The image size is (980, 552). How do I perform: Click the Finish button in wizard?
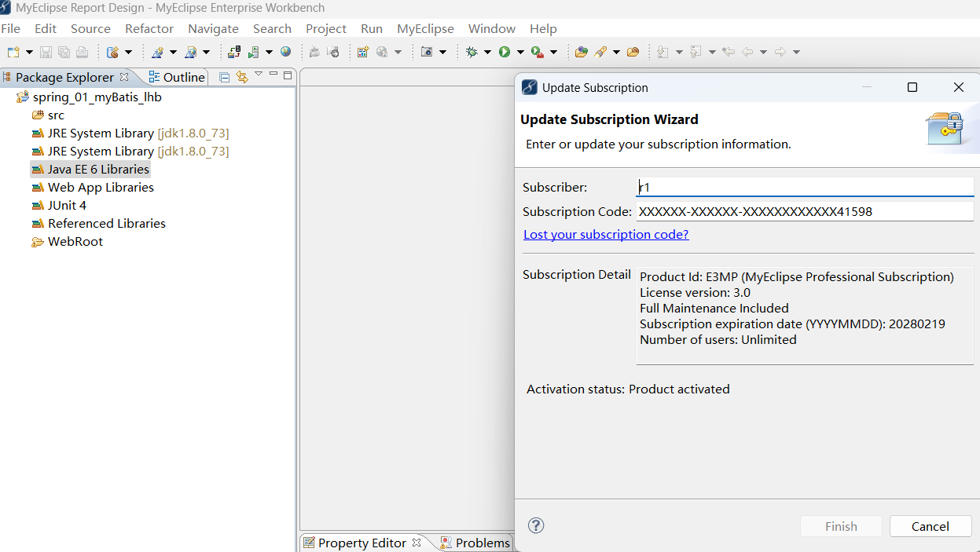coord(841,526)
